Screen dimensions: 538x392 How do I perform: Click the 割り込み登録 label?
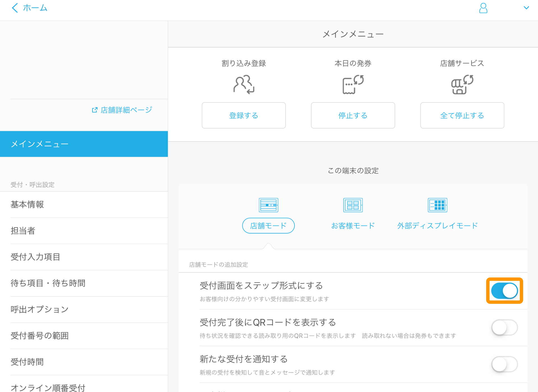point(244,63)
